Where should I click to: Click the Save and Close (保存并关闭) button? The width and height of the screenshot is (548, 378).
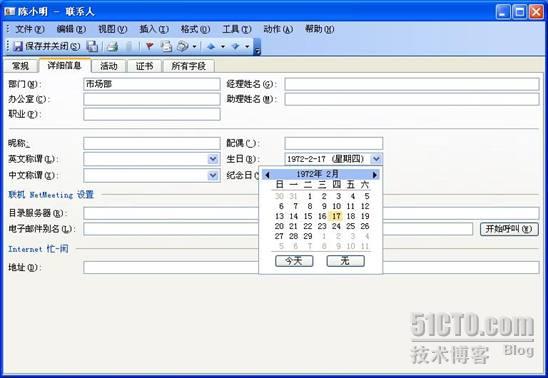(x=46, y=46)
